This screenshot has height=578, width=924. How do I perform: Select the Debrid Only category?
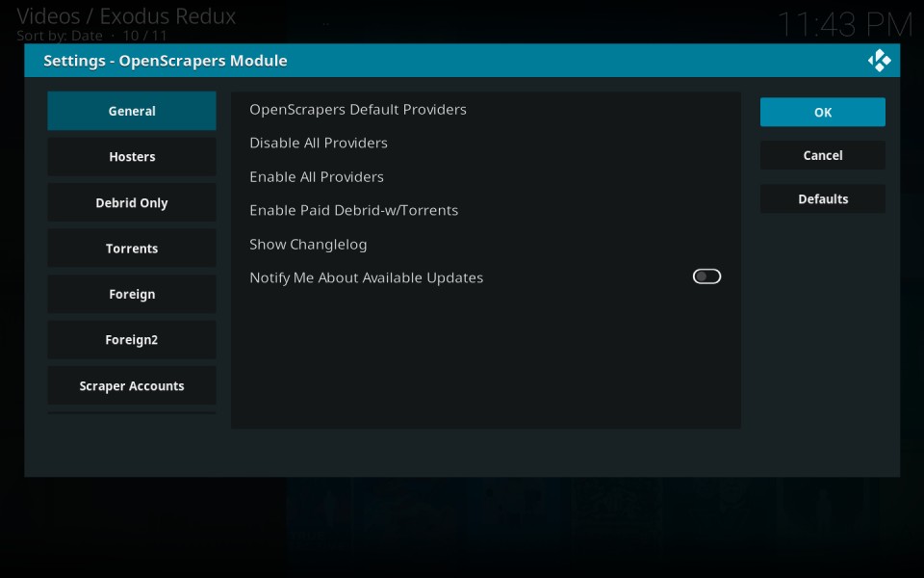tap(132, 203)
